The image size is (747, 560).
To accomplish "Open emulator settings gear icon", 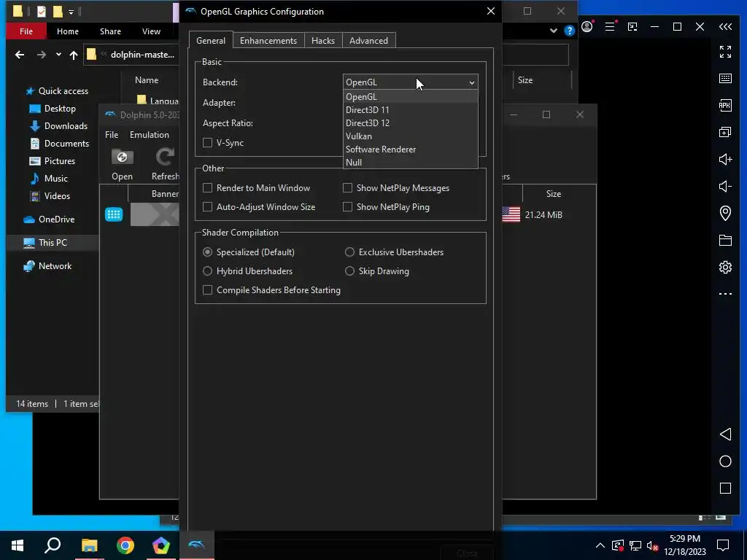I will tap(725, 267).
